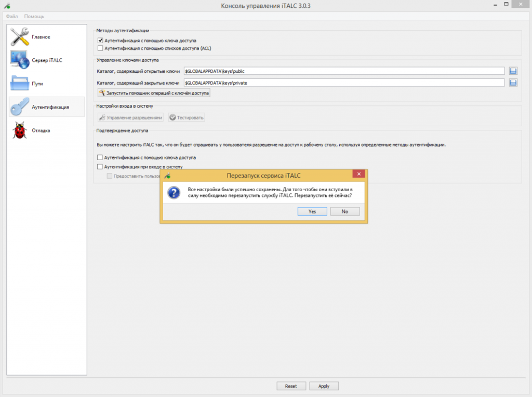Click the Reset button
Image resolution: width=532 pixels, height=397 pixels.
point(291,386)
